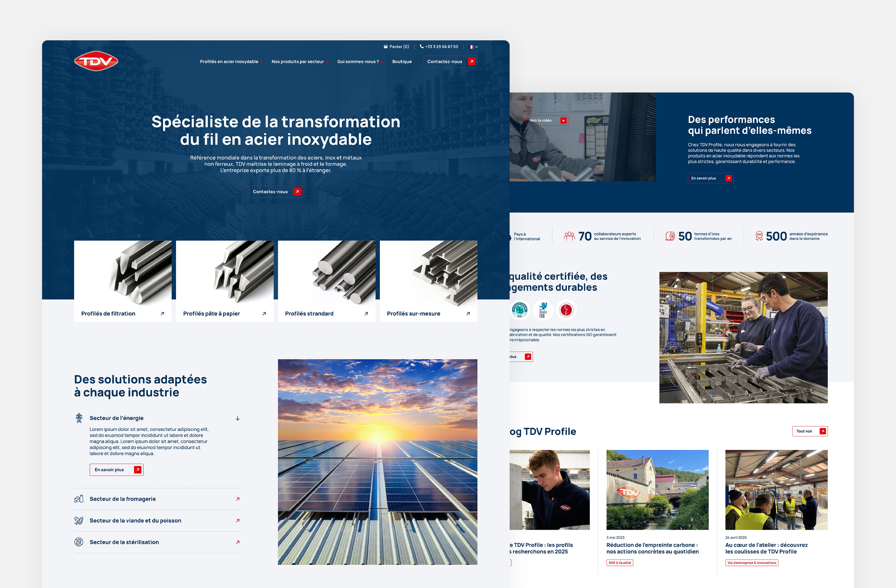Screen dimensions: 896x588
Task: Click the arrow icon on Profilés sur-mesure card
Action: pos(468,314)
